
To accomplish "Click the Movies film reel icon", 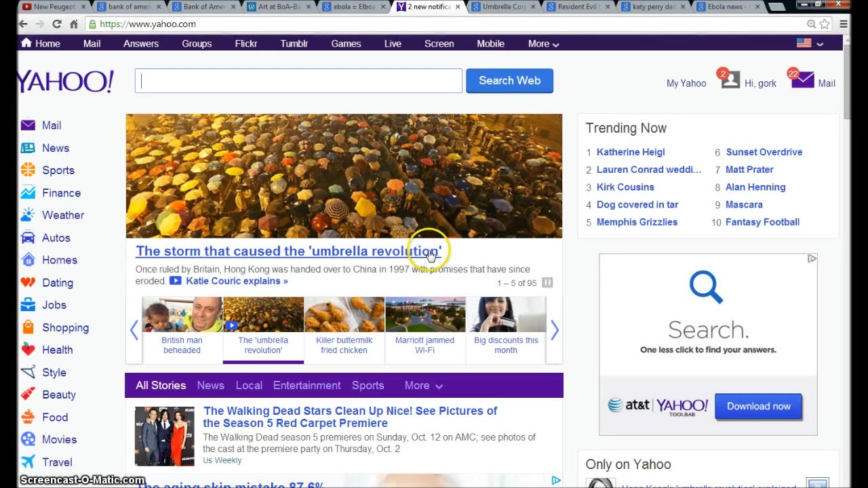I will 28,439.
